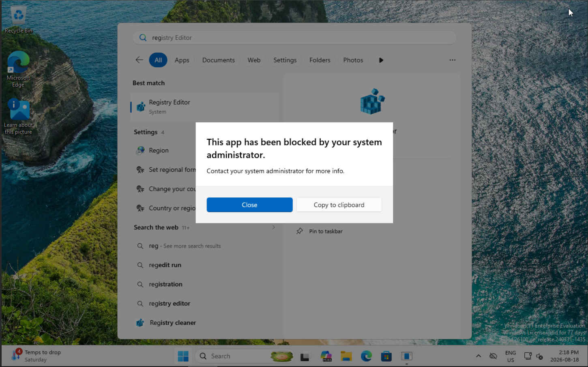Click the 'Learn about this picture' desktop icon

18,117
